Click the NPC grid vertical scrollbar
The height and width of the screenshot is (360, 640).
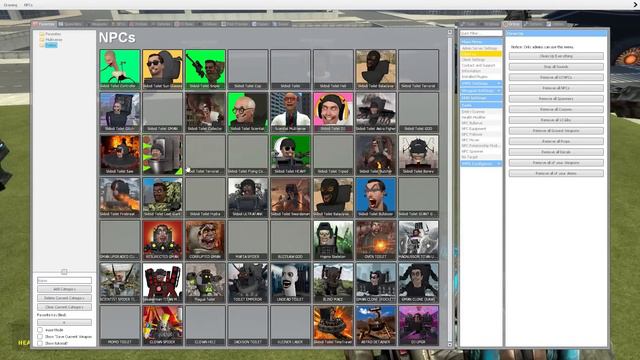[450, 188]
